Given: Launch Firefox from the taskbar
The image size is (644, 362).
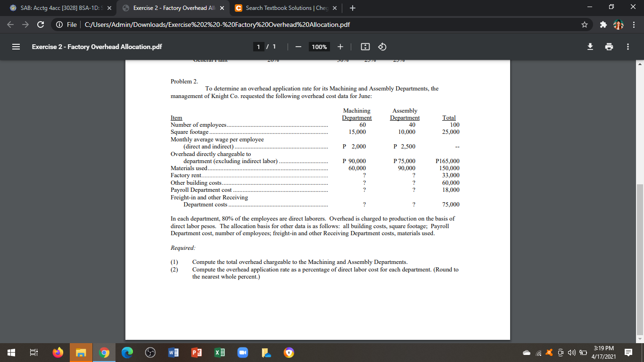Looking at the screenshot, I should click(x=58, y=352).
